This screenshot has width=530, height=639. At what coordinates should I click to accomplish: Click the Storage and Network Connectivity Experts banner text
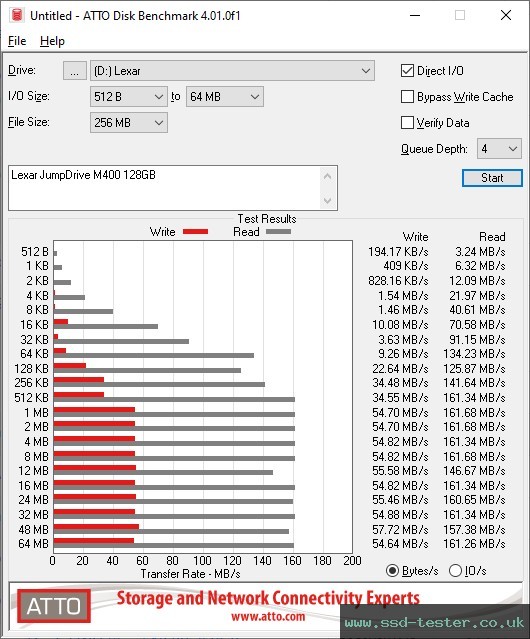click(268, 598)
